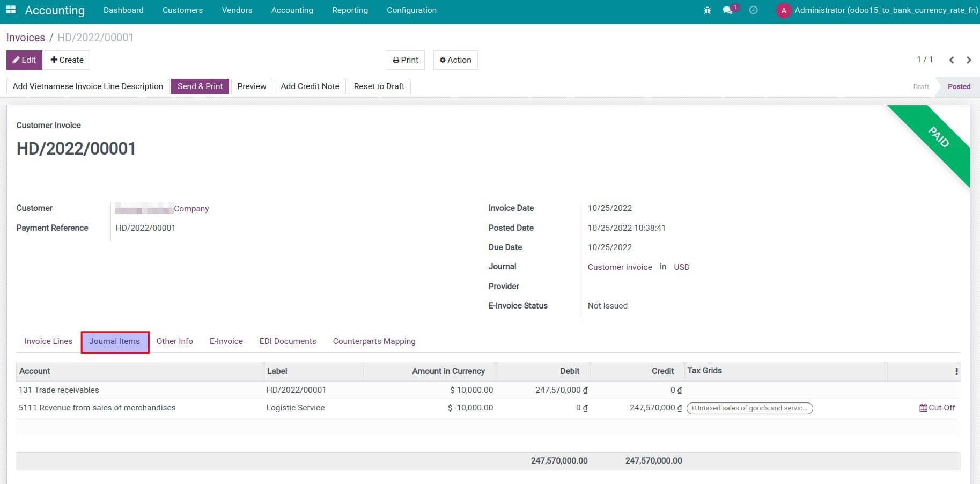
Task: Go to next record arrow
Action: 969,60
